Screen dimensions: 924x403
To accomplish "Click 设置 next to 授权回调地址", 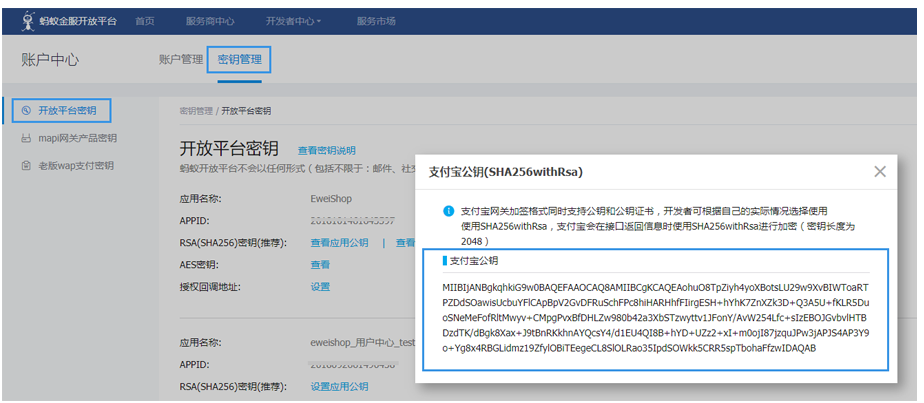I will (320, 287).
